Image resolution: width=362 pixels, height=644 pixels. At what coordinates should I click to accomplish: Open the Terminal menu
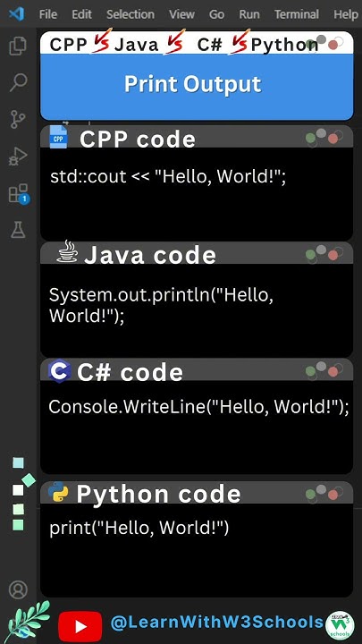[x=297, y=14]
